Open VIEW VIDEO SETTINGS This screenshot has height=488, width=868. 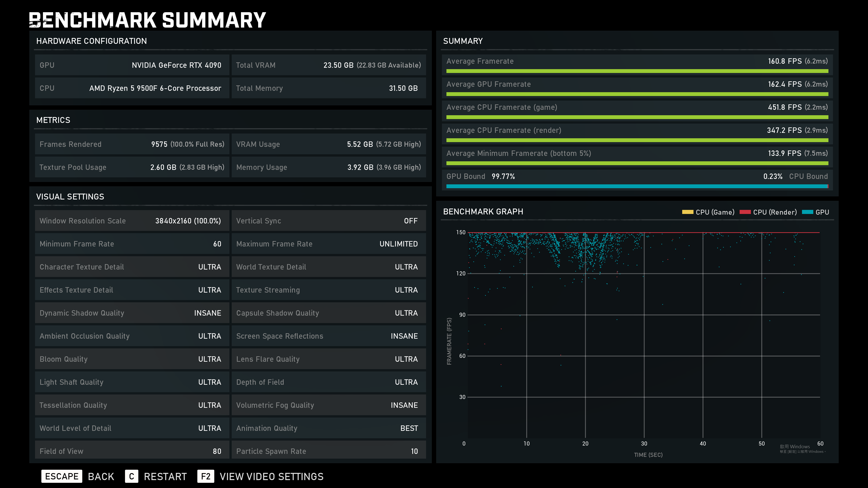(271, 476)
